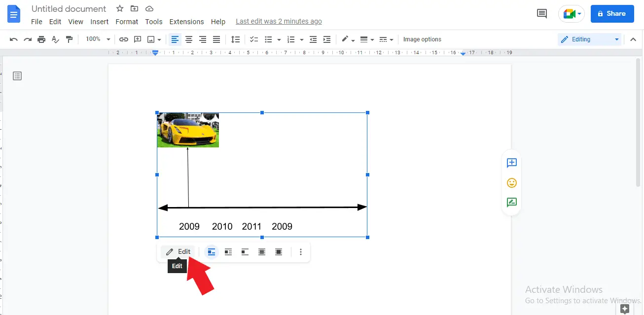Screen dimensions: 644x315
Task: Open the zoom level dropdown
Action: 97,39
